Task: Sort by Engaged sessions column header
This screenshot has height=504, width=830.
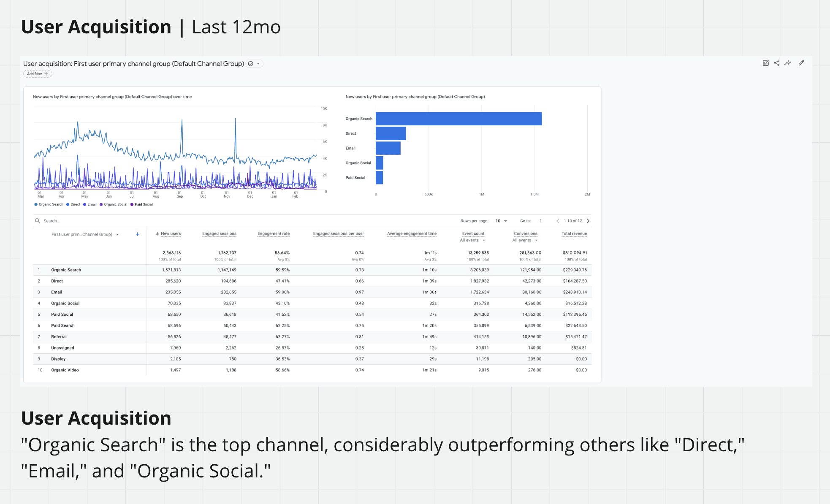Action: 219,233
